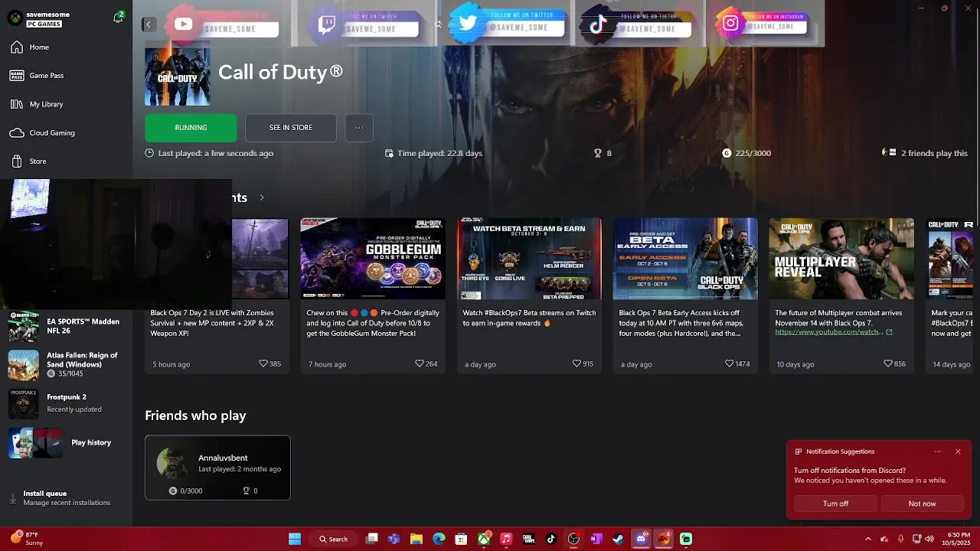Open EA SPORTS Madden NFL 26
980x551 pixels.
[66, 327]
